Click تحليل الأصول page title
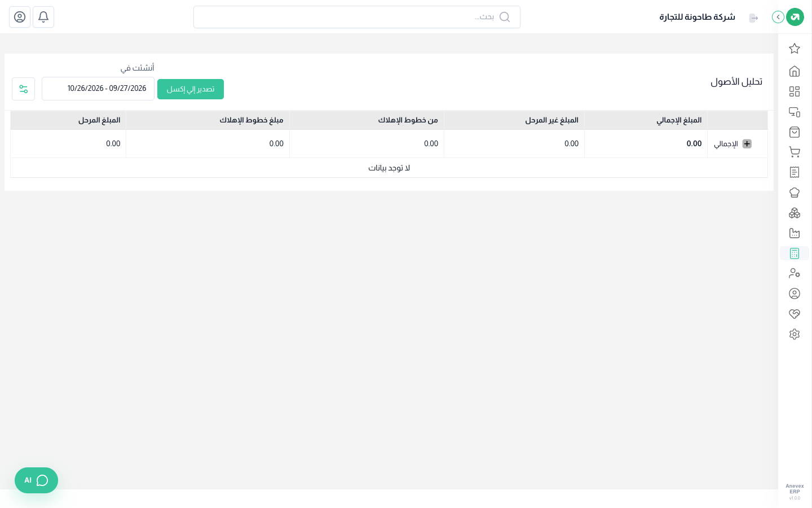812x508 pixels. click(x=736, y=82)
